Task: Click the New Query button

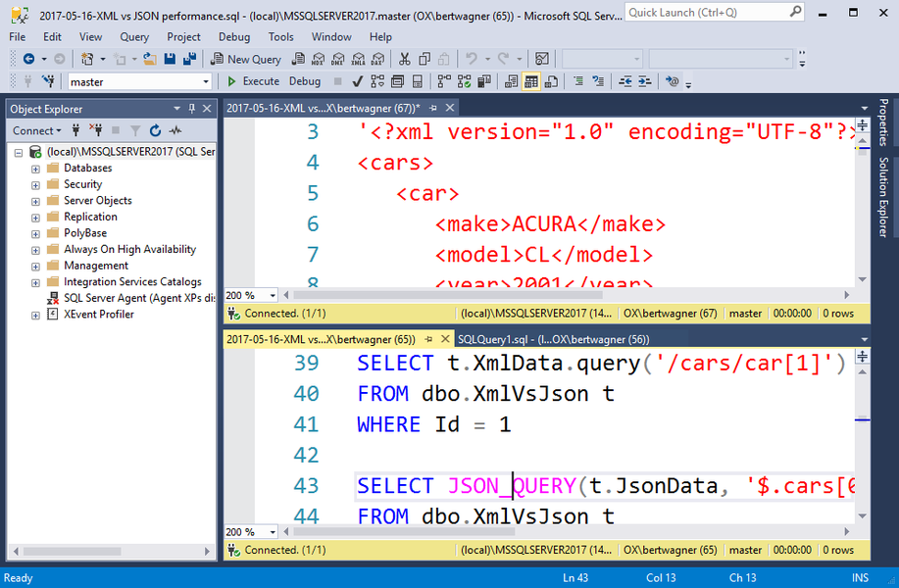Action: (246, 59)
